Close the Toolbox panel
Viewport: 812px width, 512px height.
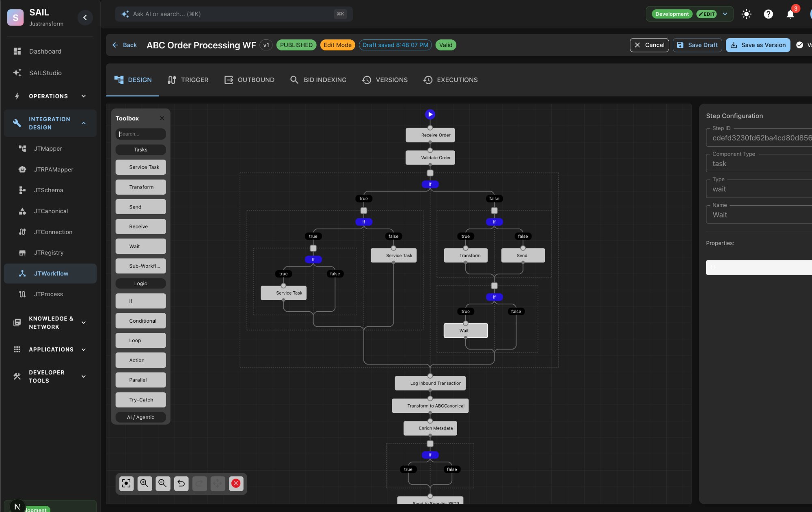pyautogui.click(x=162, y=118)
